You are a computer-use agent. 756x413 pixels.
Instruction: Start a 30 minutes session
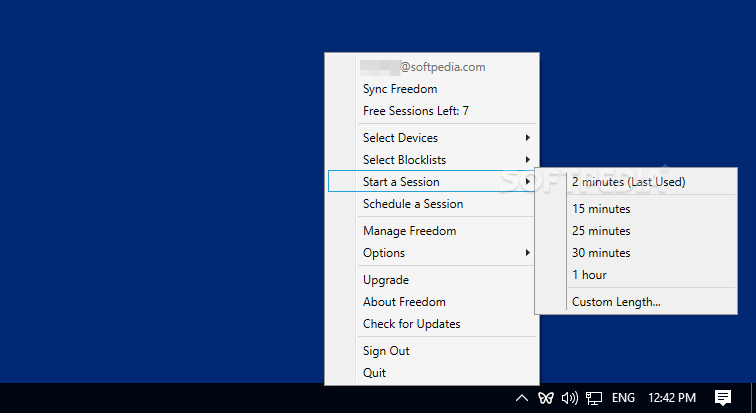click(636, 253)
